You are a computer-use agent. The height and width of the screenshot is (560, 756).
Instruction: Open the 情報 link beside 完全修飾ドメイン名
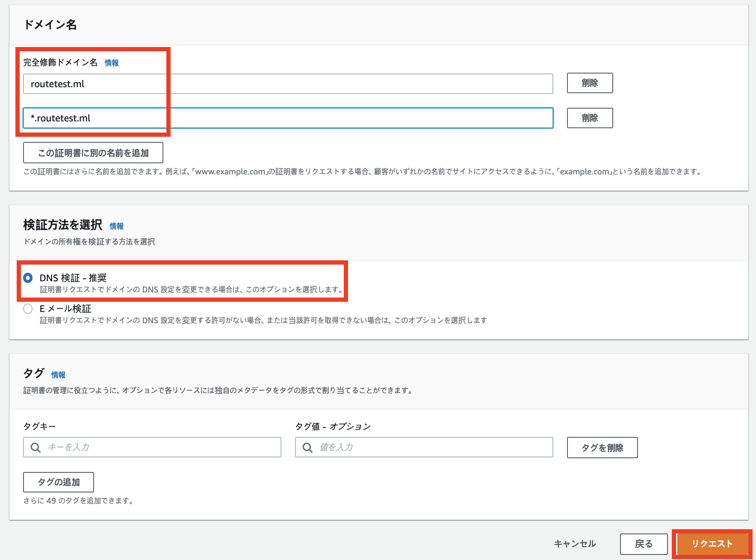(x=112, y=63)
